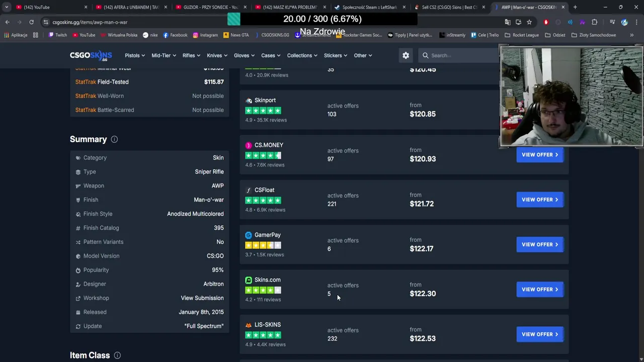Screen dimensions: 644x362
Task: Click View Offer for LIS-SKINS
Action: [539, 334]
